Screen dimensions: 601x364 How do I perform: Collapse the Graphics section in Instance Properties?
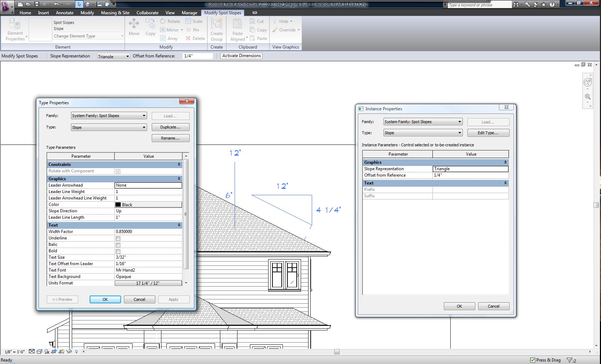[x=505, y=162]
